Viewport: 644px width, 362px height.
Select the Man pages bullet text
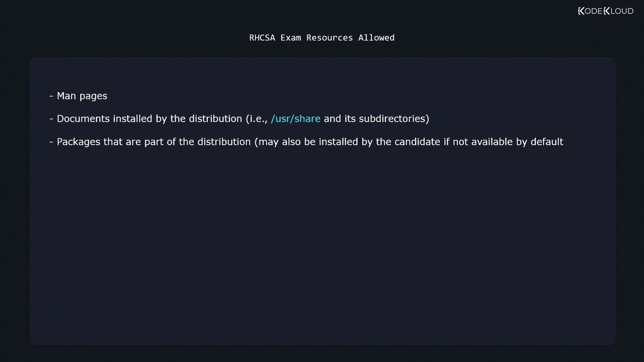[x=82, y=96]
